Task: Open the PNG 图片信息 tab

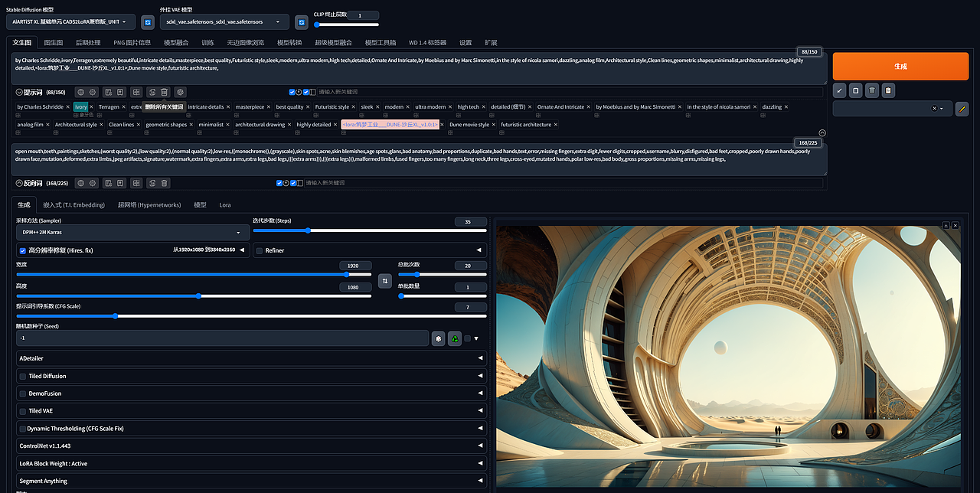Action: point(132,43)
